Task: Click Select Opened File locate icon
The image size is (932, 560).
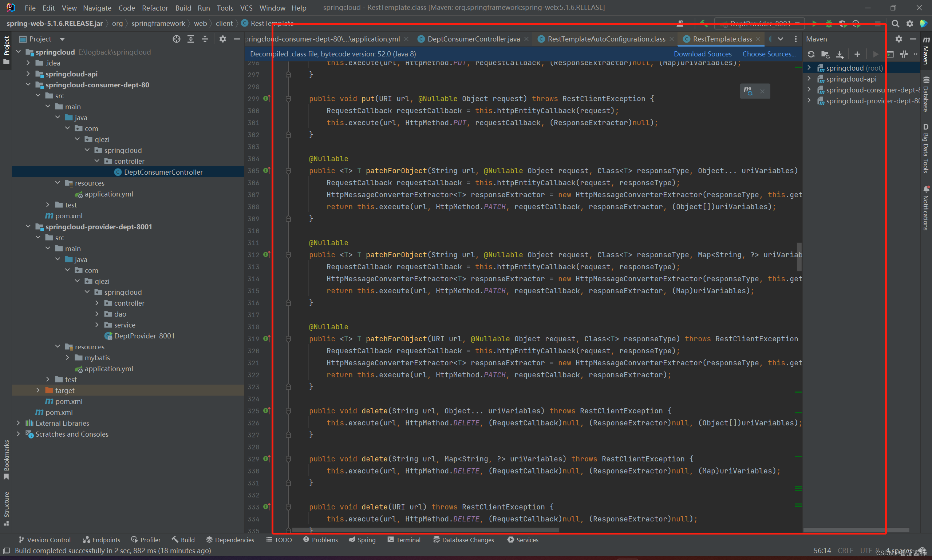Action: click(x=176, y=39)
